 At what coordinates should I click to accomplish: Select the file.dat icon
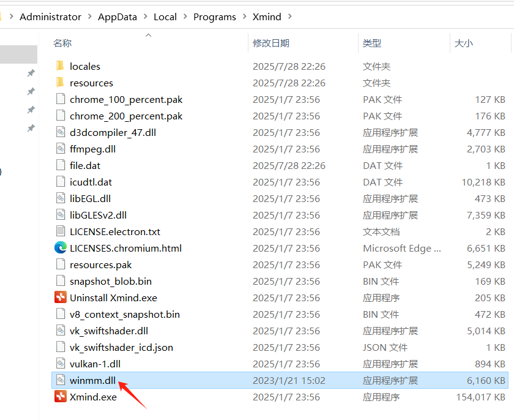[x=61, y=165]
